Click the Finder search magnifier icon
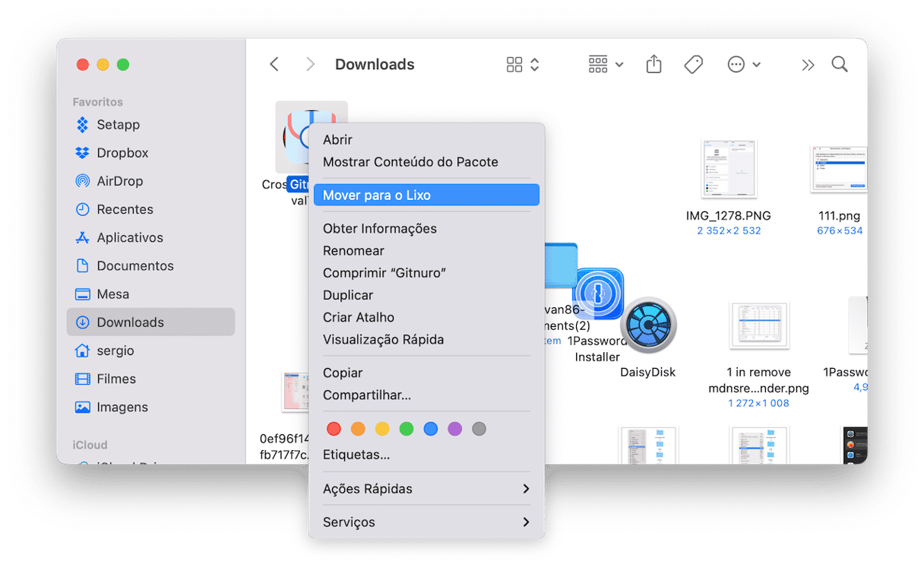Image resolution: width=924 pixels, height=565 pixels. click(x=839, y=65)
